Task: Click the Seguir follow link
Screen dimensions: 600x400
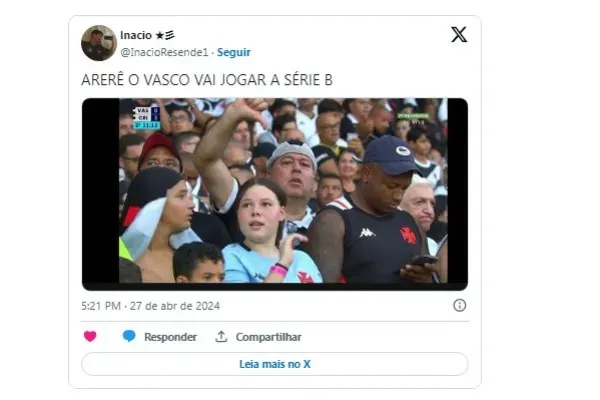Action: [x=233, y=52]
